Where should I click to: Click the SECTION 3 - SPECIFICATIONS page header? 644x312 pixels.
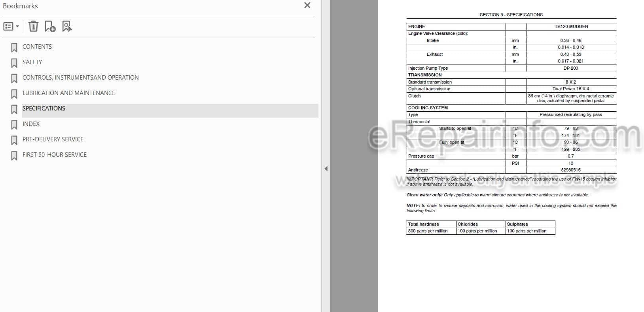click(x=511, y=15)
